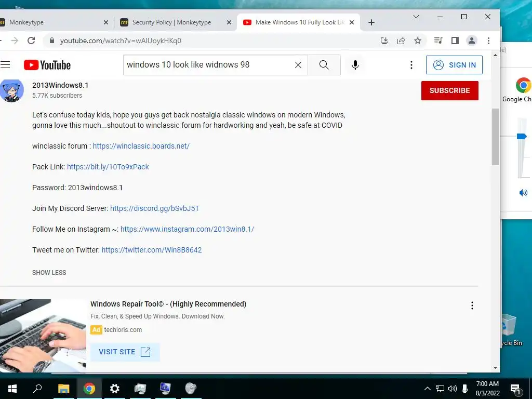Clear the YouTube search box text

pyautogui.click(x=298, y=65)
